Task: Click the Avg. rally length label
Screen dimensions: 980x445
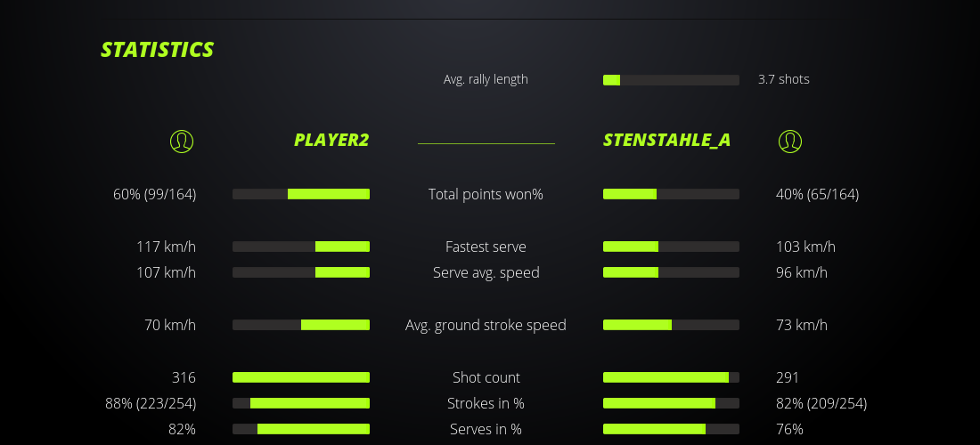Action: [x=486, y=79]
